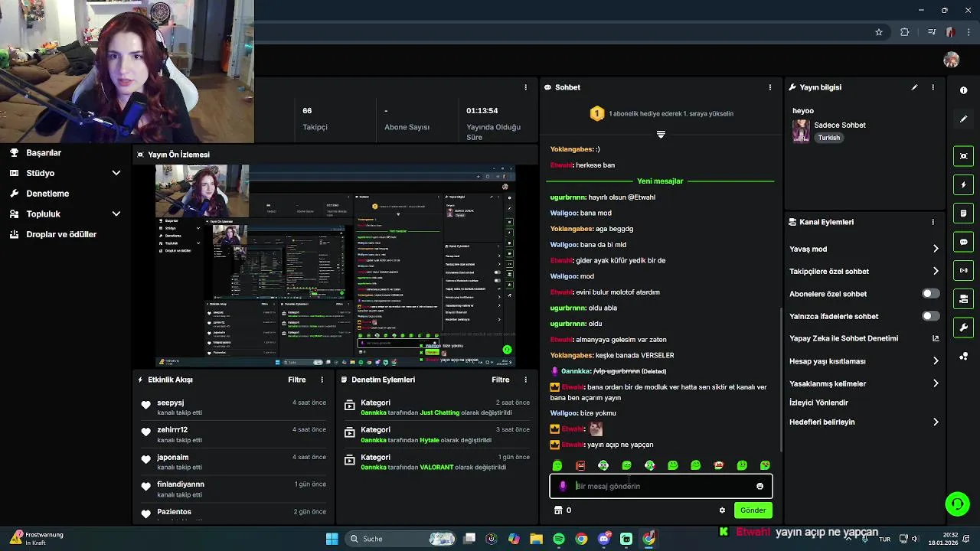980x551 pixels.
Task: Toggle the lightning activity feed panel icon
Action: [x=963, y=184]
